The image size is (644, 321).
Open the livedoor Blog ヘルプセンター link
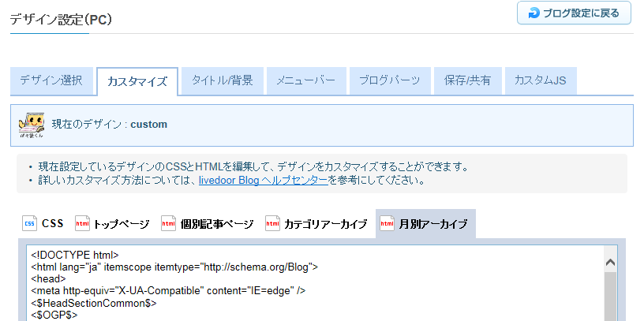pos(263,180)
